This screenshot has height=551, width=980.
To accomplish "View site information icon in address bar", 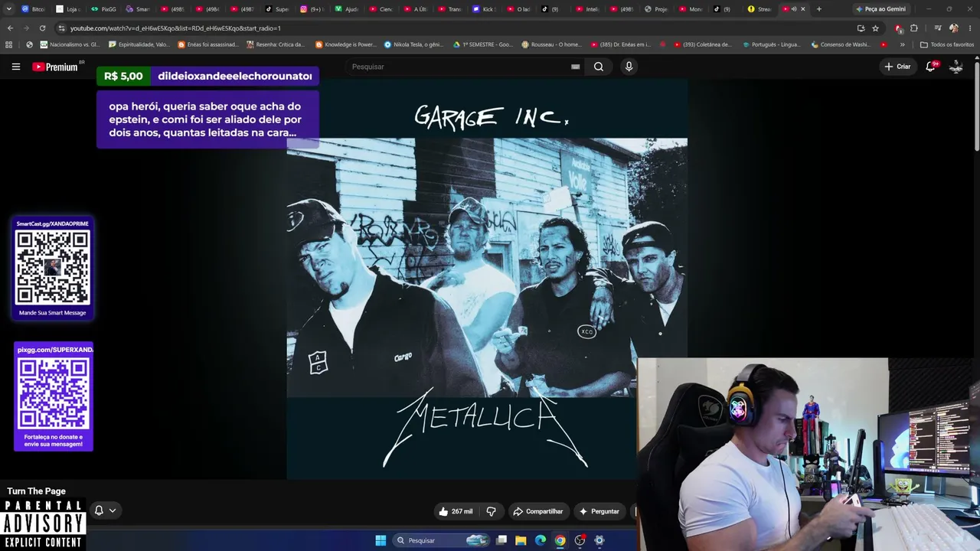I will [x=61, y=28].
